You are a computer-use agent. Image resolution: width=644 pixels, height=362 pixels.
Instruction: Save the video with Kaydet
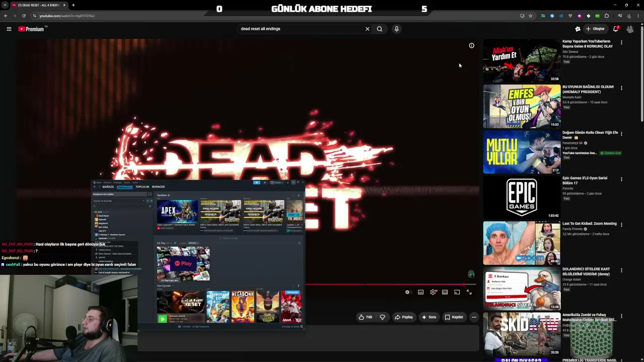[x=454, y=317]
